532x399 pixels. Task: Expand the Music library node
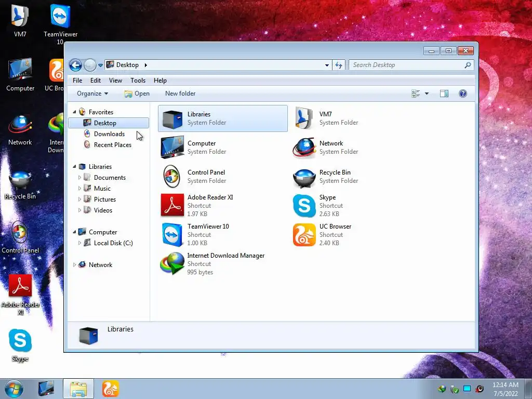tap(79, 188)
